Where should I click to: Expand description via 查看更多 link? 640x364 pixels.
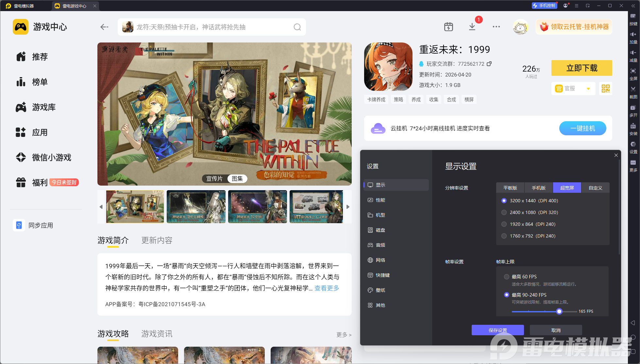point(327,288)
